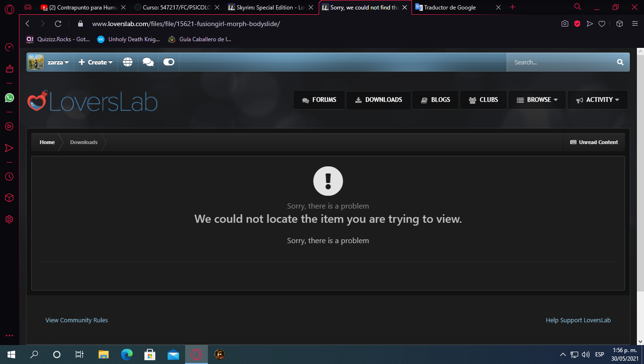Open the Windows Start menu
Viewport: 644px width, 364px height.
tap(11, 355)
